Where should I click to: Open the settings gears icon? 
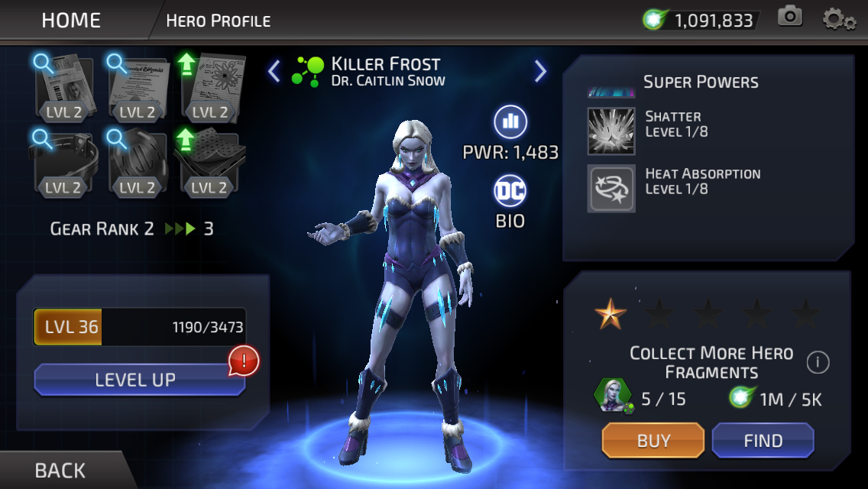click(839, 19)
